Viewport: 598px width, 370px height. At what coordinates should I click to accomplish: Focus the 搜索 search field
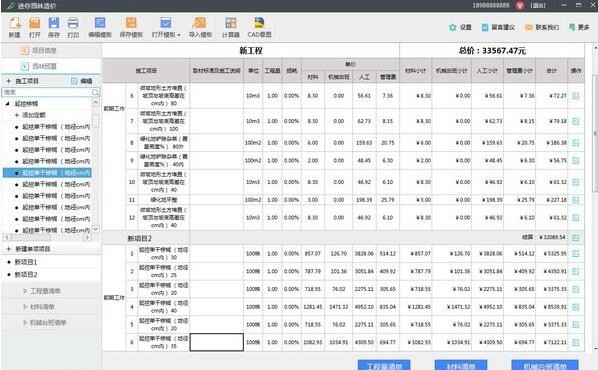(47, 92)
